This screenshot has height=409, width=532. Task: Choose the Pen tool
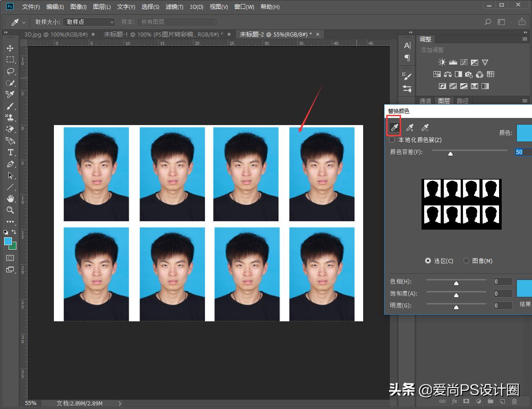point(10,164)
